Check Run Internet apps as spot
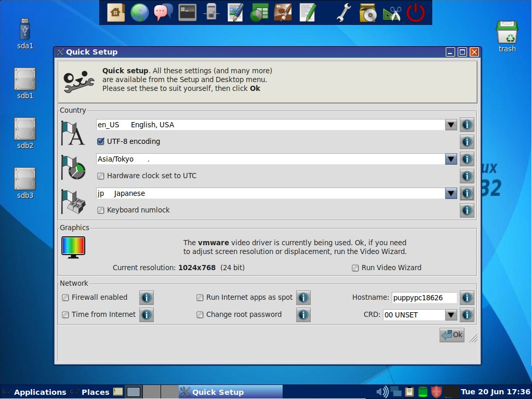Screen dimensions: 532x399 point(200,298)
